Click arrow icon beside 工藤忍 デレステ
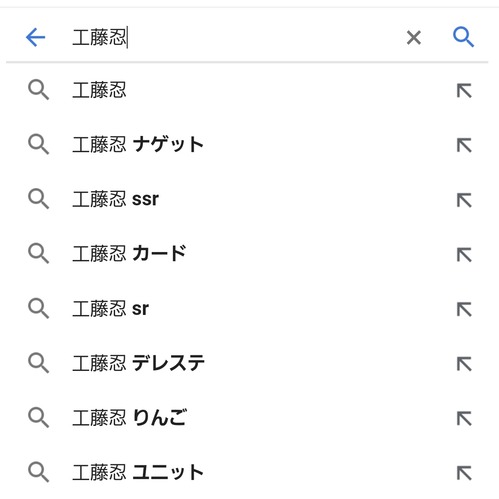Screen dimensions: 499x499 (464, 364)
